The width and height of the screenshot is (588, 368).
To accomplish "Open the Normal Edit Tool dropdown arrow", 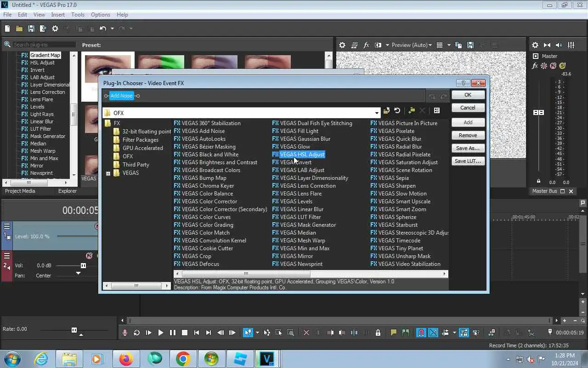I will point(257,333).
